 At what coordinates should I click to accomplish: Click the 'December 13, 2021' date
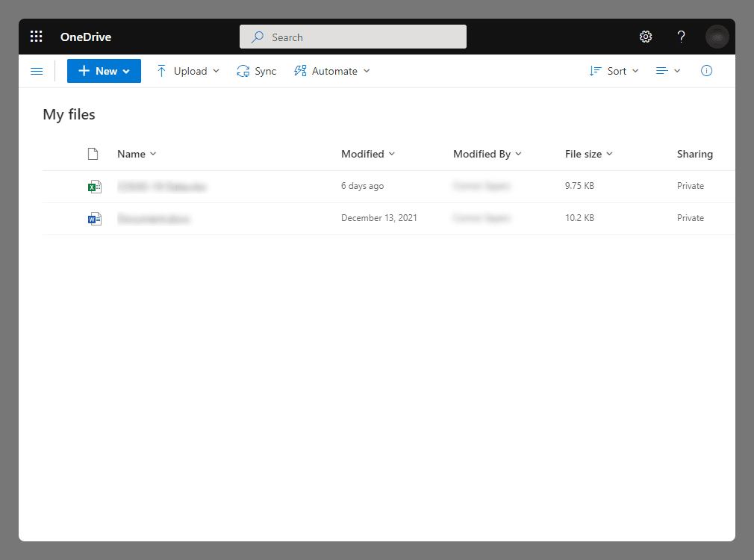379,218
